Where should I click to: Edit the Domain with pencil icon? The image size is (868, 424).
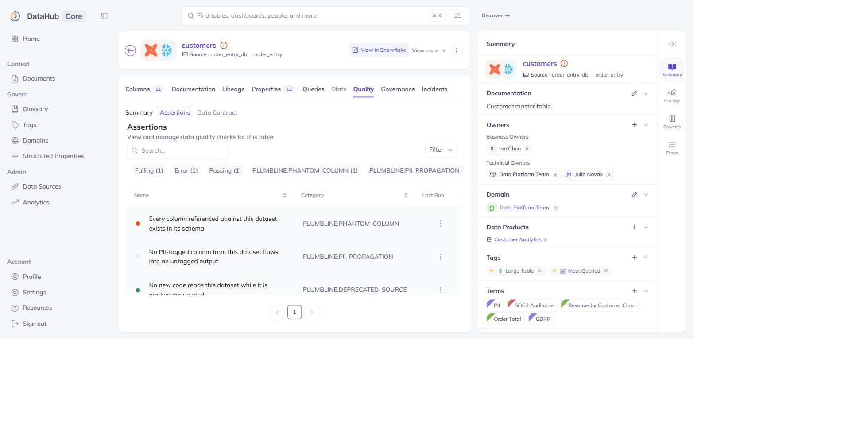(635, 195)
